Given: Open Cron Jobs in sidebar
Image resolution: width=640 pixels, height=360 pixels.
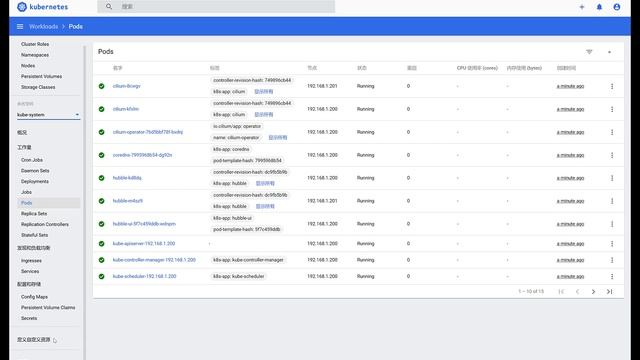Looking at the screenshot, I should point(32,160).
